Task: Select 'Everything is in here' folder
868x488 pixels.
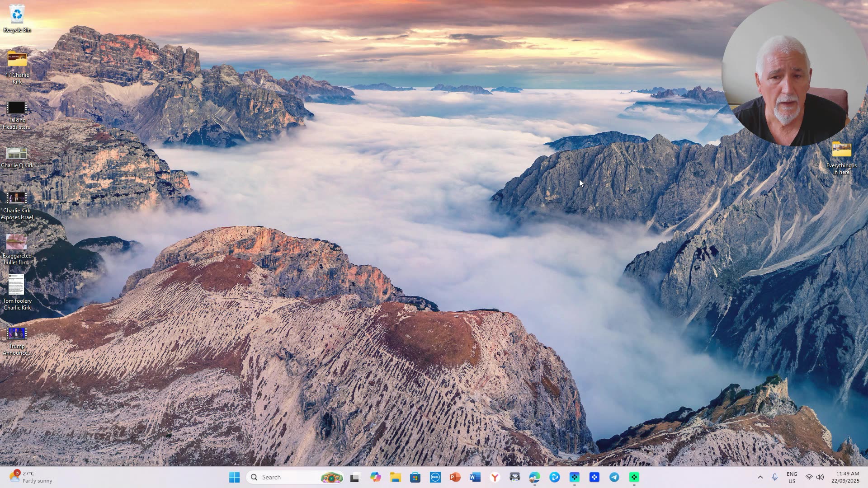Action: pos(841,150)
